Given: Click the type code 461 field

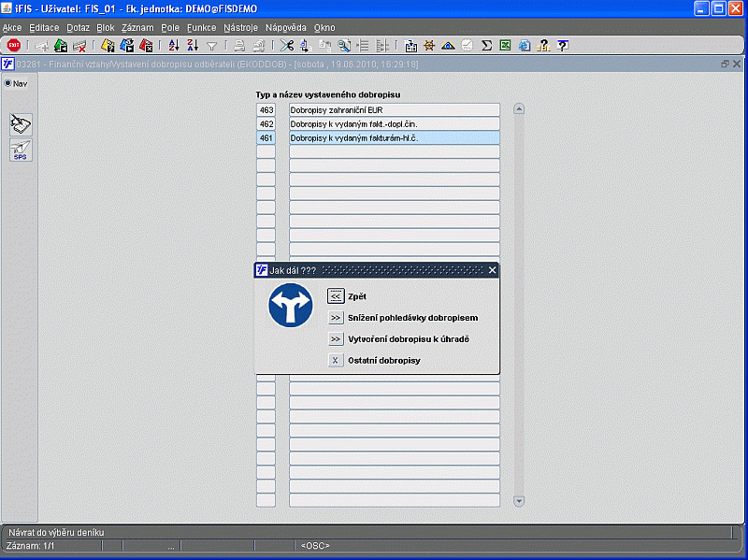Looking at the screenshot, I should [x=266, y=137].
